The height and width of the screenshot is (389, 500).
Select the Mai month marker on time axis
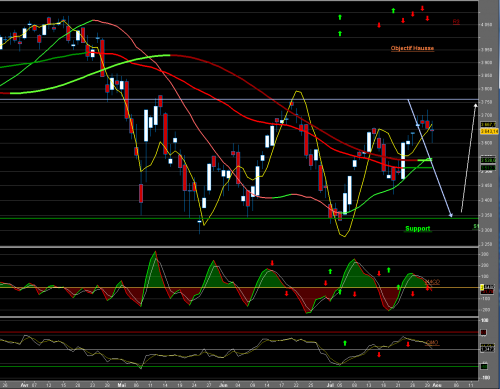tap(122, 385)
